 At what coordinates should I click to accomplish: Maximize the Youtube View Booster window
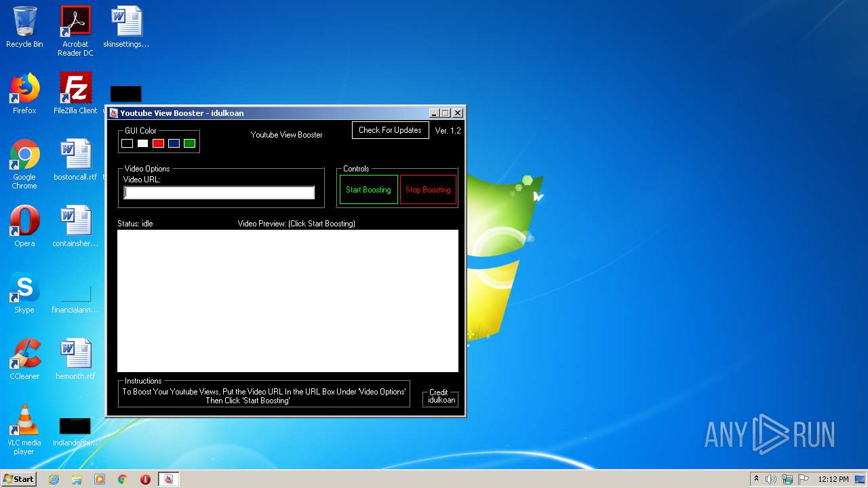pyautogui.click(x=446, y=113)
